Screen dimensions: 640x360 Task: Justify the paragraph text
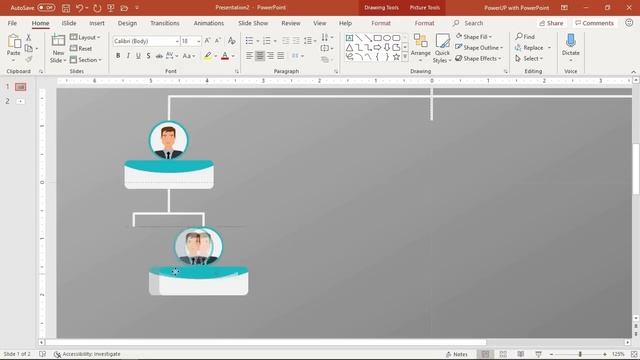pos(281,56)
